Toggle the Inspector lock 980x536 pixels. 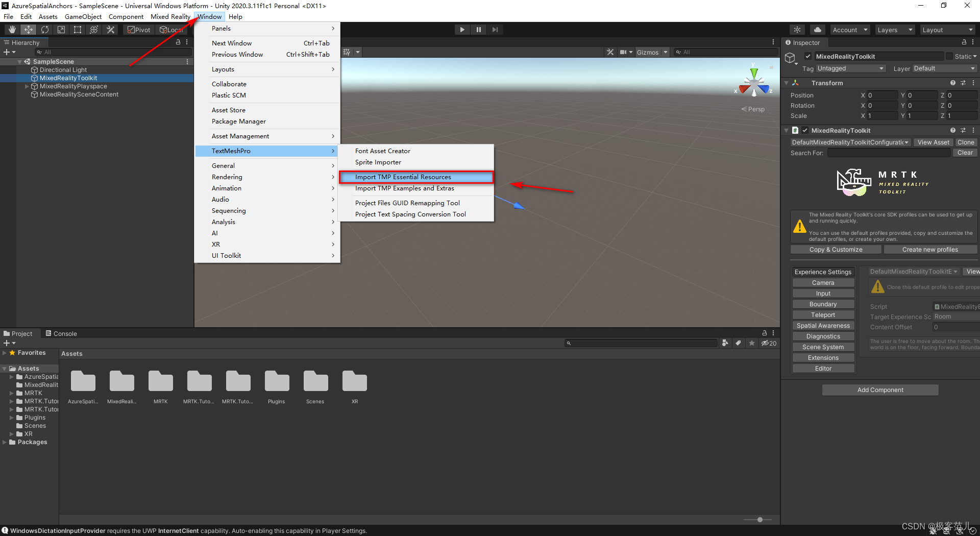(964, 42)
